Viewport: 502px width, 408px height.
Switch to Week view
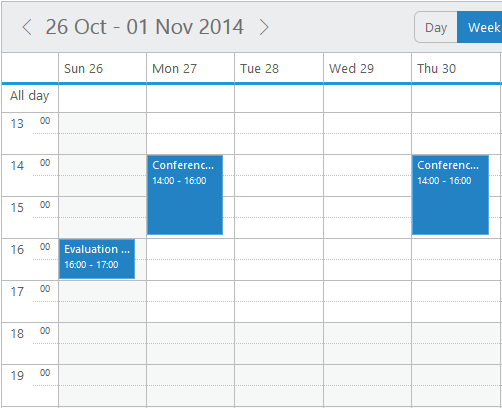pos(479,27)
